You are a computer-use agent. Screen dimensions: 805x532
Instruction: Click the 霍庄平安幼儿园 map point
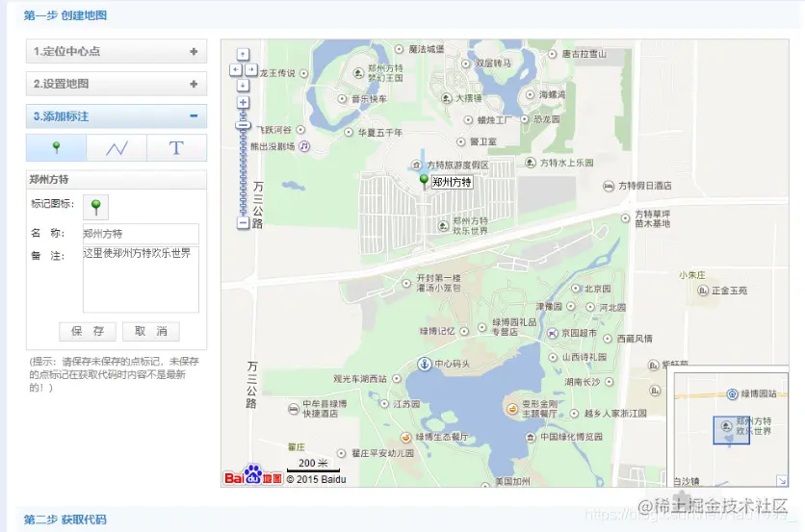pos(342,453)
